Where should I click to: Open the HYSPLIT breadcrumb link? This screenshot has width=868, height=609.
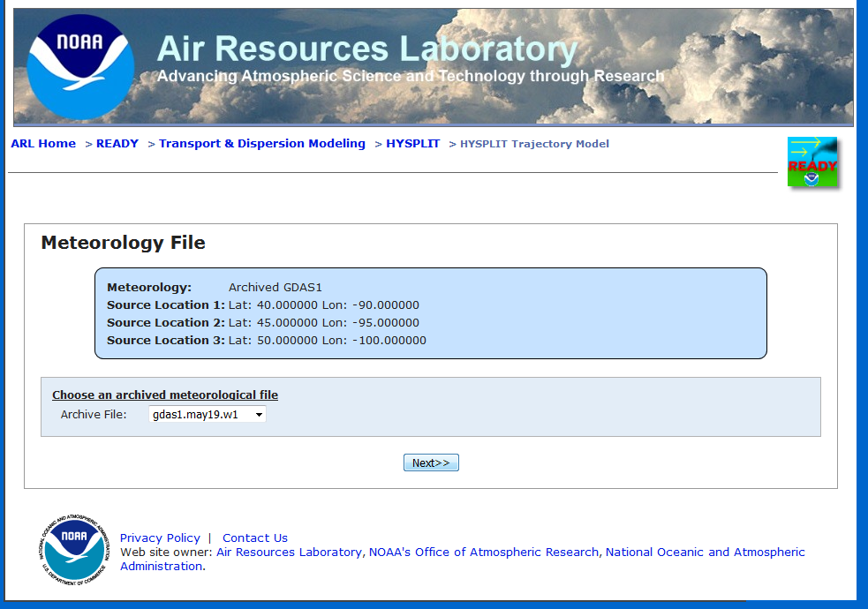click(413, 143)
